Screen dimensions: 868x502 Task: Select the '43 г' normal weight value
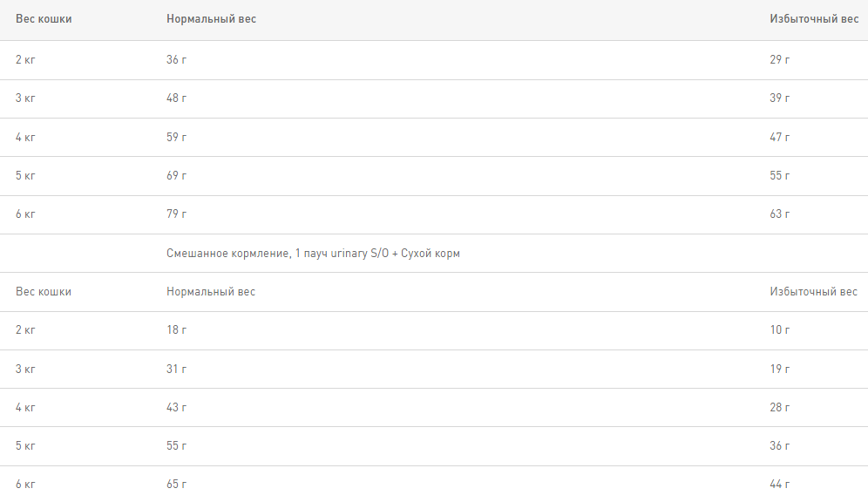click(177, 408)
